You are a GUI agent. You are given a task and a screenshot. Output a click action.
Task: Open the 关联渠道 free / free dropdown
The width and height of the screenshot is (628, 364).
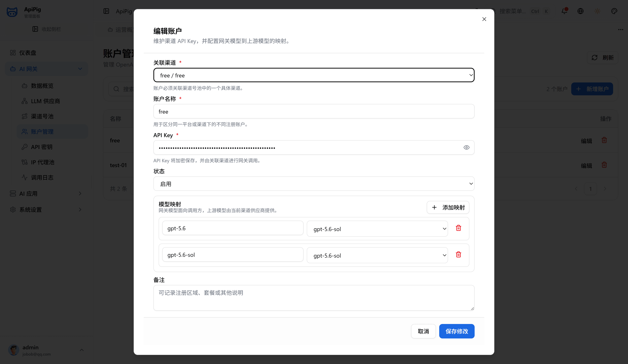click(x=314, y=75)
